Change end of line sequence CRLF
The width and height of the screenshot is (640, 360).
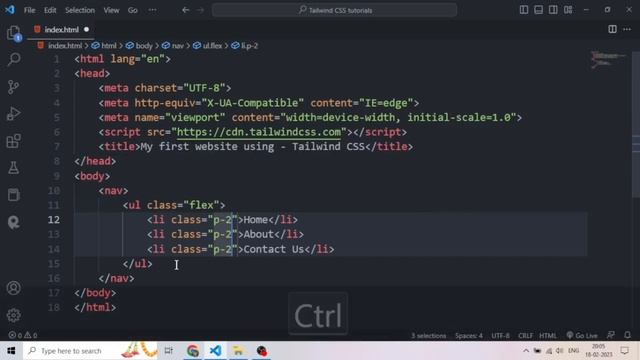tap(525, 336)
